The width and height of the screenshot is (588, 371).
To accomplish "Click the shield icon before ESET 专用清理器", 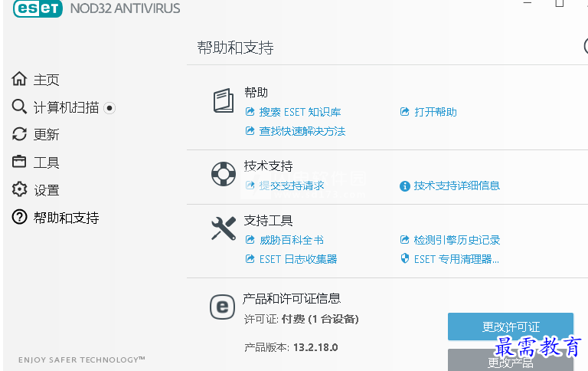I will tap(404, 258).
